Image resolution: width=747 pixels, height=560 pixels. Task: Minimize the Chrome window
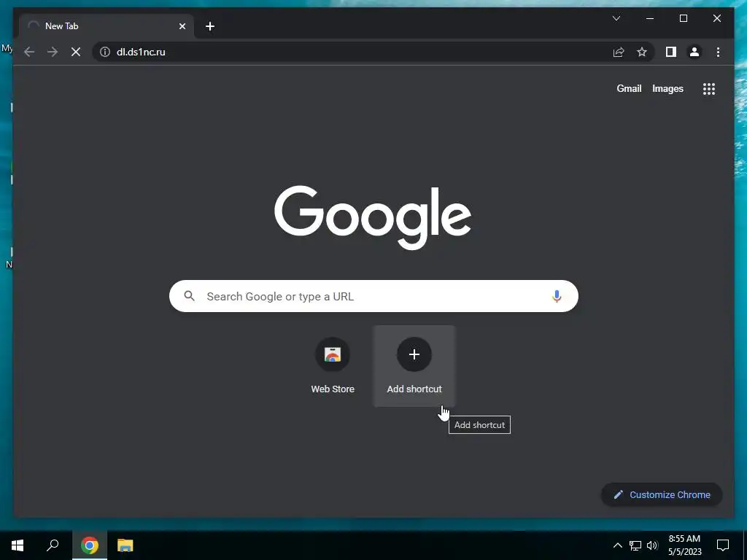pyautogui.click(x=650, y=18)
